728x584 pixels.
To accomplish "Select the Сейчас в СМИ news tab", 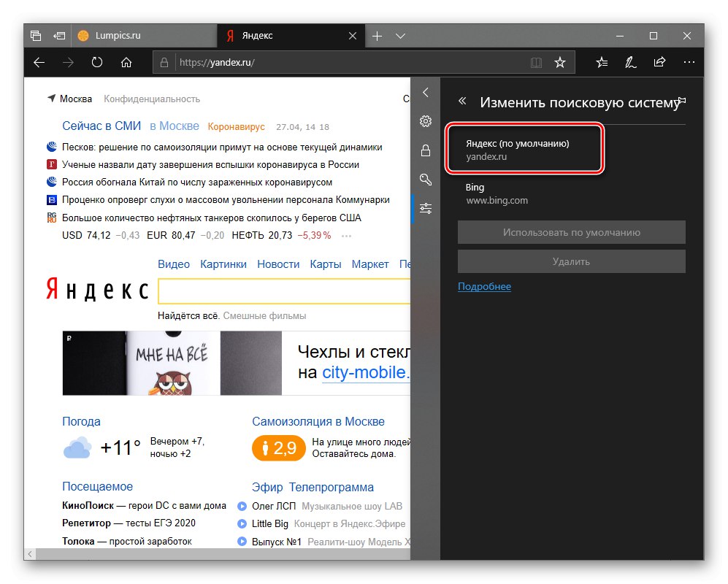I will pyautogui.click(x=101, y=126).
